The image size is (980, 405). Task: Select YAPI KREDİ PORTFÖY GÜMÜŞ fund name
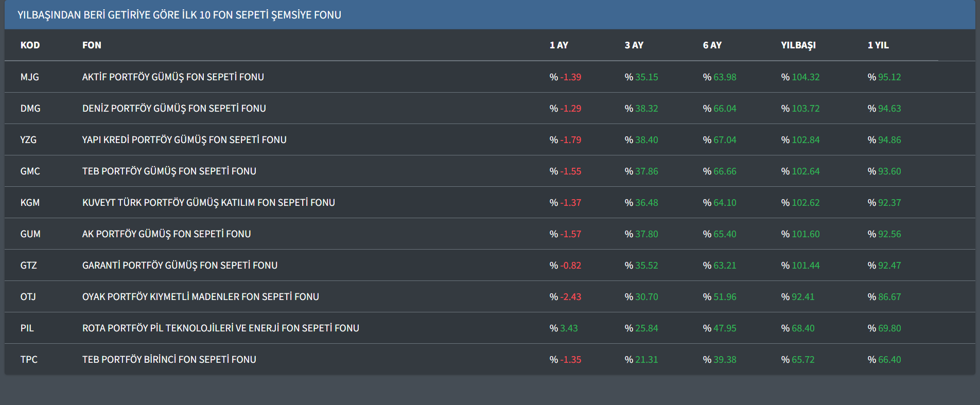point(184,140)
